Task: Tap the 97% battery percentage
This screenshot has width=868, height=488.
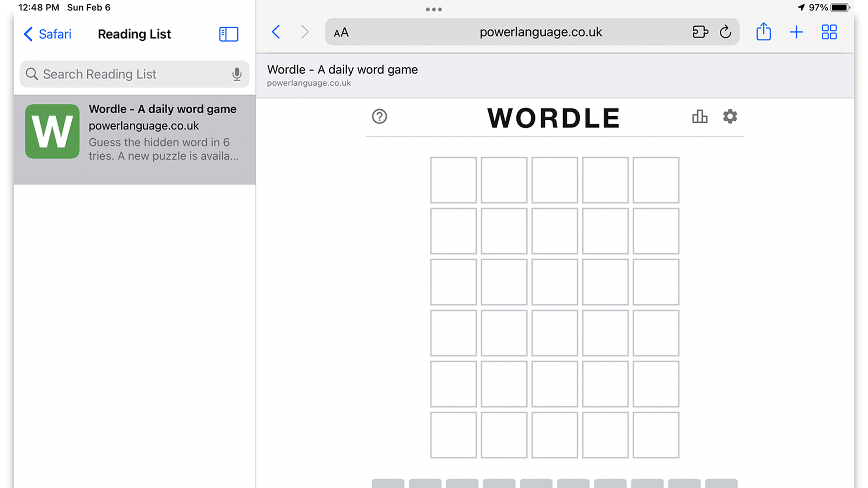Action: point(818,8)
